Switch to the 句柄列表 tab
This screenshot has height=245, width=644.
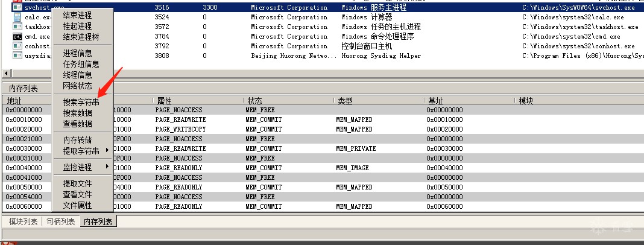(61, 222)
